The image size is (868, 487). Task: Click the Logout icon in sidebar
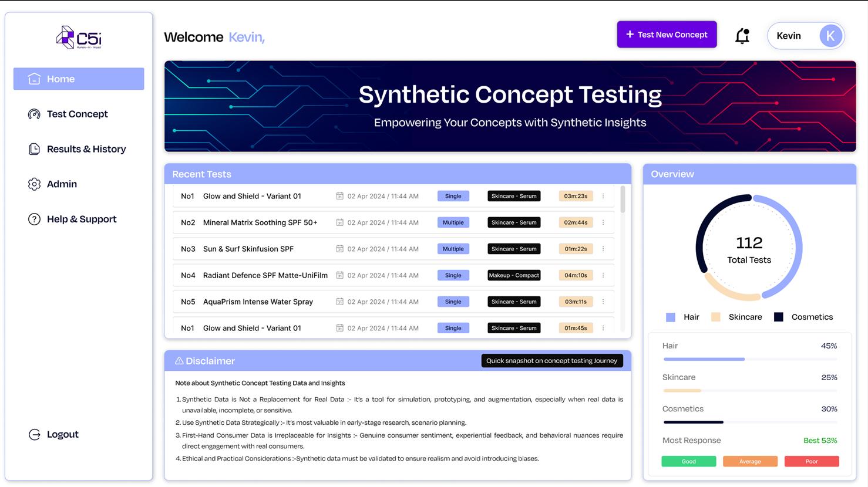coord(34,434)
